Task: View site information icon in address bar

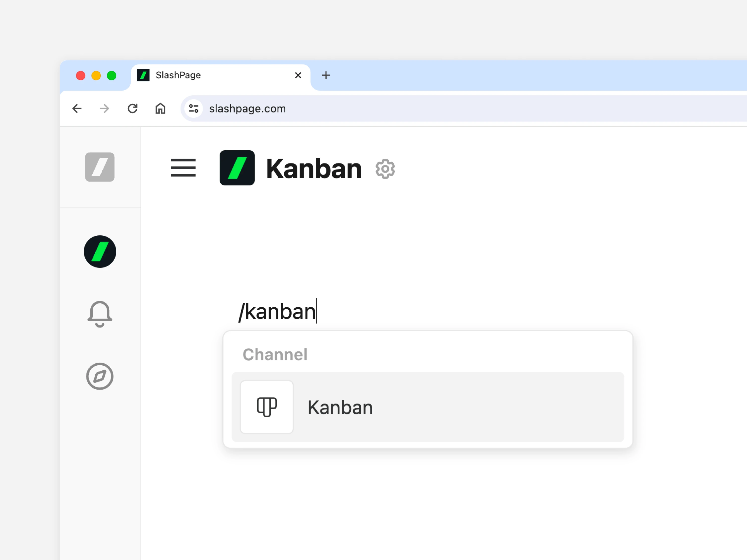Action: point(193,108)
